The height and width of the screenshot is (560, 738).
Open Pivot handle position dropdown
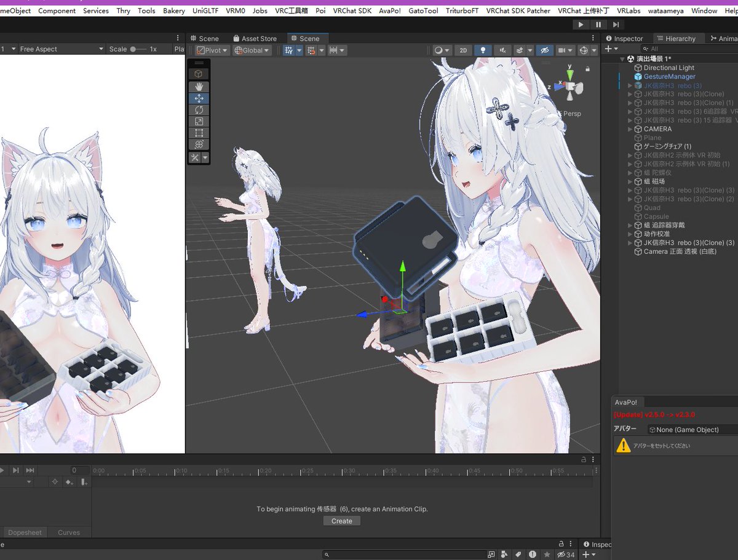tap(212, 50)
